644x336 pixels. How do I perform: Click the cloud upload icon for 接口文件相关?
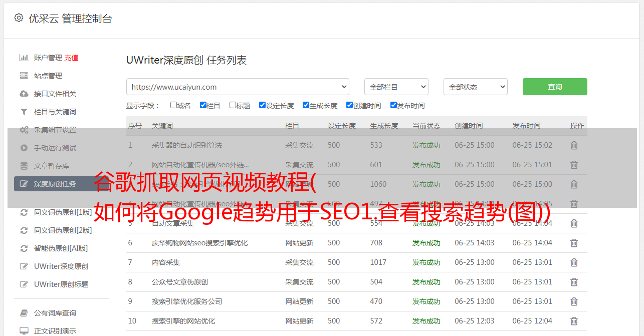pyautogui.click(x=24, y=94)
